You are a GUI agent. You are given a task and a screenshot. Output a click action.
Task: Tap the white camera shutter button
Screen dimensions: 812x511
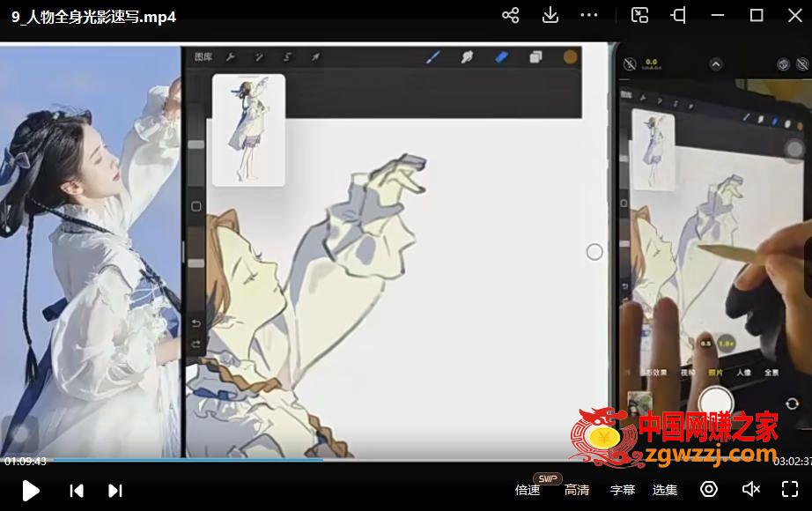click(x=716, y=402)
